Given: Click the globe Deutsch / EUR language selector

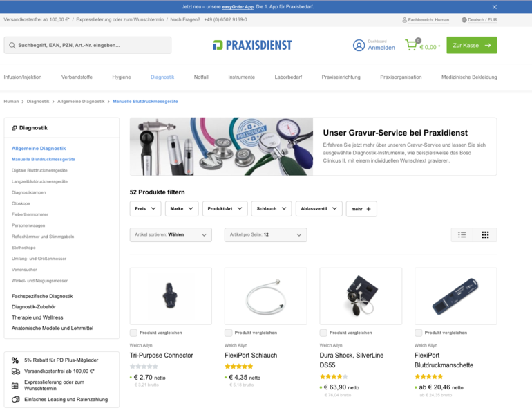Looking at the screenshot, I should tap(479, 19).
